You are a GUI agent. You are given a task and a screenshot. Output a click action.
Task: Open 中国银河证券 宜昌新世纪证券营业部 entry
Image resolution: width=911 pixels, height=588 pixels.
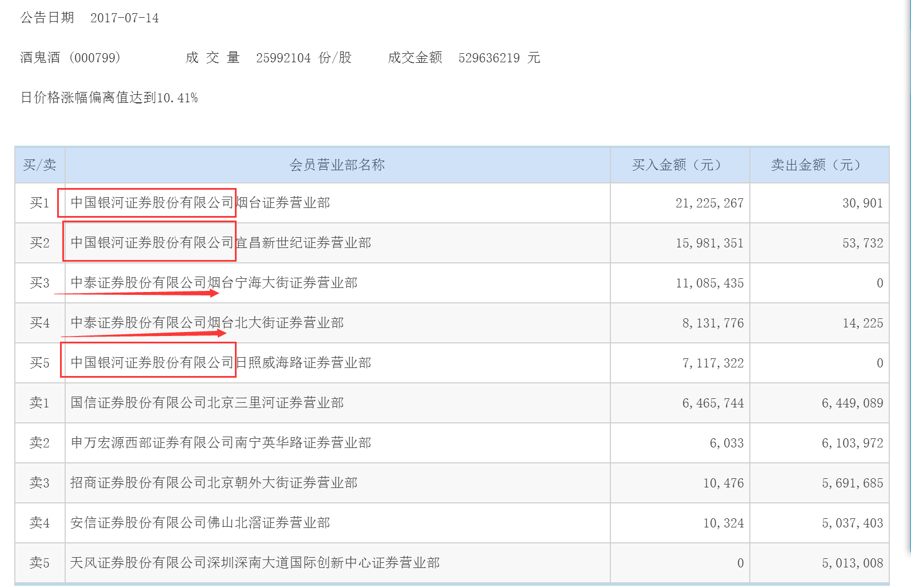coord(221,243)
